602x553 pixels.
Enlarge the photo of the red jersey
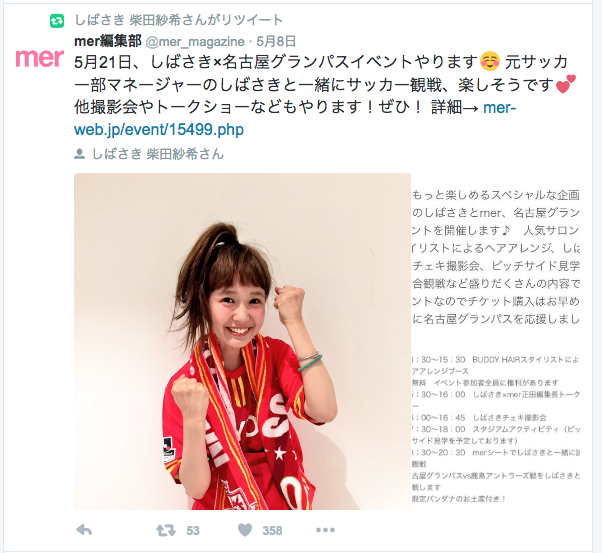(242, 341)
